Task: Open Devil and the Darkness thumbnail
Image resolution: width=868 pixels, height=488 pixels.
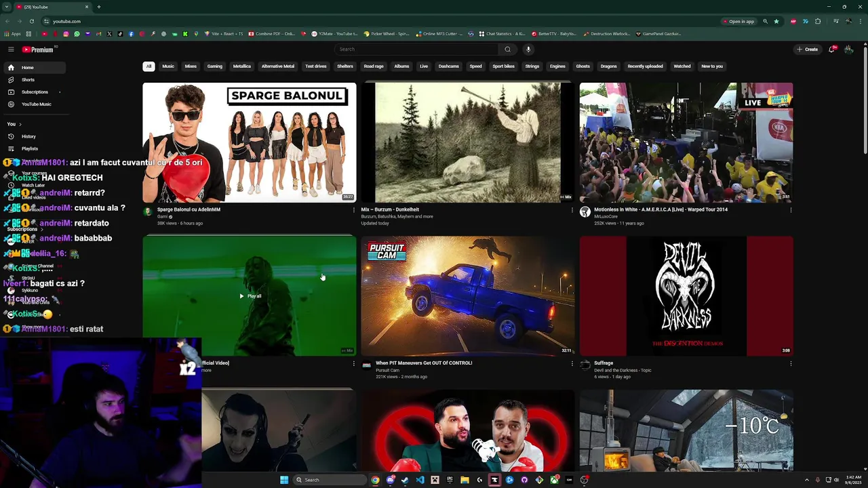Action: (686, 296)
